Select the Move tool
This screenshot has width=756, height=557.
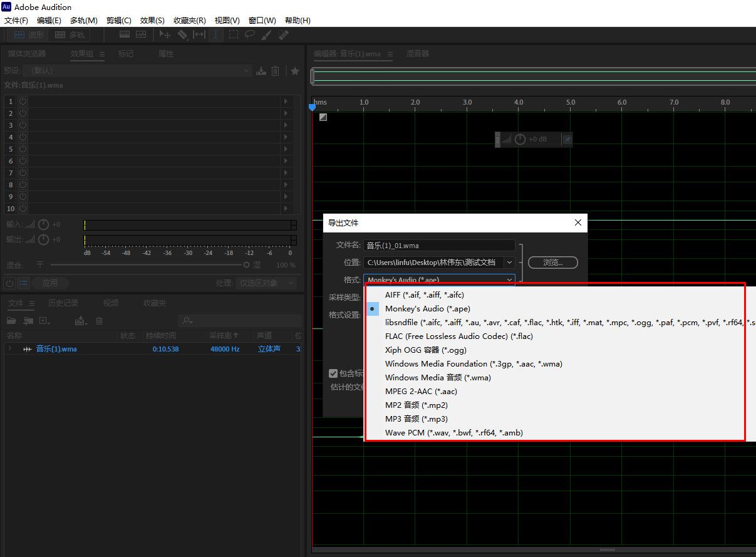tap(165, 35)
